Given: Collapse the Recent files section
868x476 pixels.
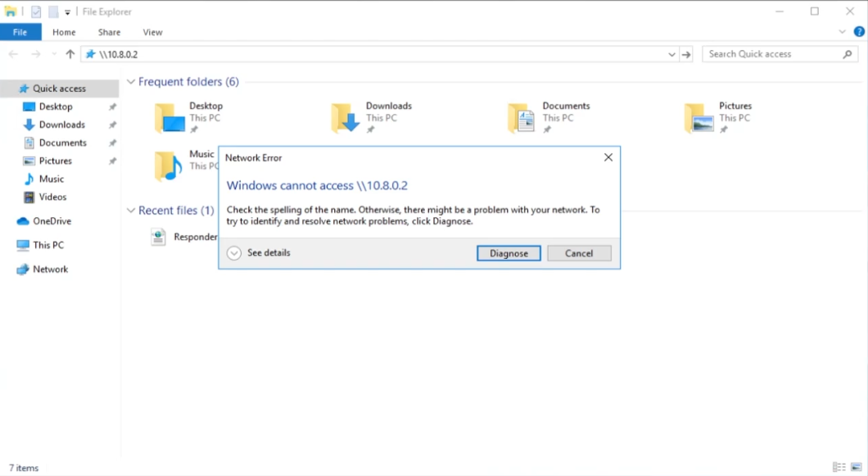Looking at the screenshot, I should click(x=131, y=211).
